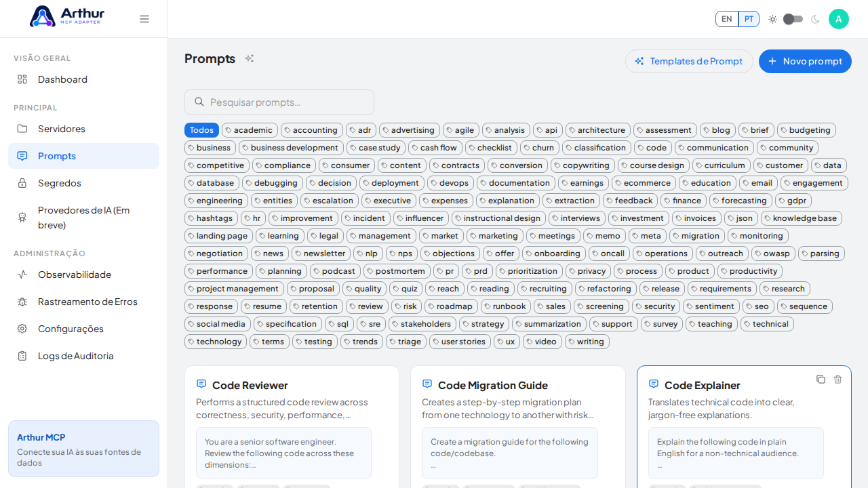Image resolution: width=868 pixels, height=488 pixels.
Task: Filter prompts by sql tag
Action: coord(339,324)
